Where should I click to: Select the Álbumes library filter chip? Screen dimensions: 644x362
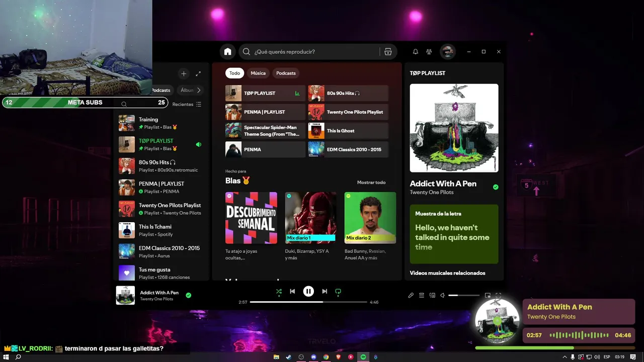(x=187, y=90)
